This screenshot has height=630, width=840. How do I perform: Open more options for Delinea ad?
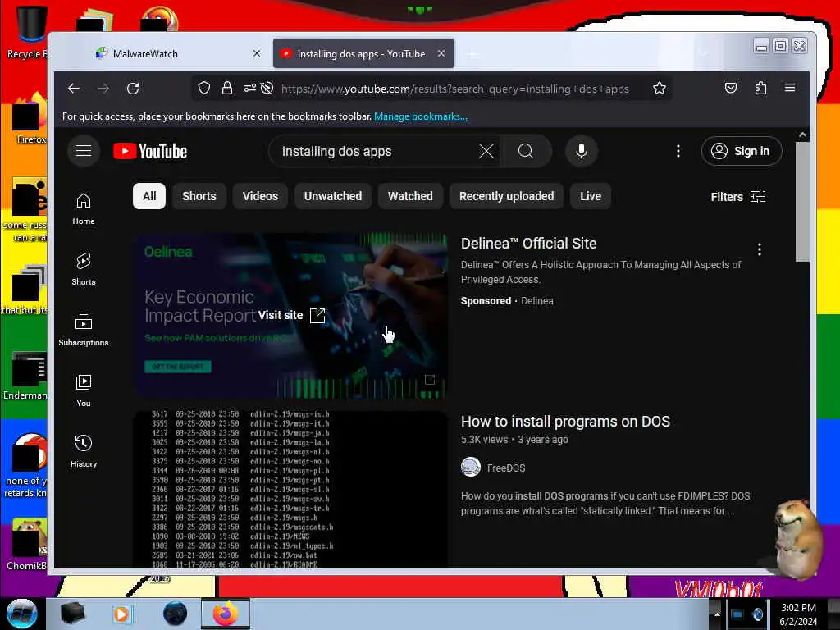tap(759, 249)
